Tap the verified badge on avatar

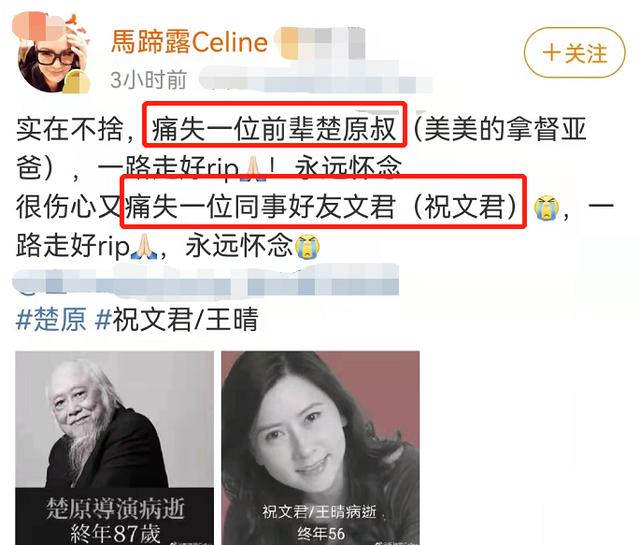(77, 82)
